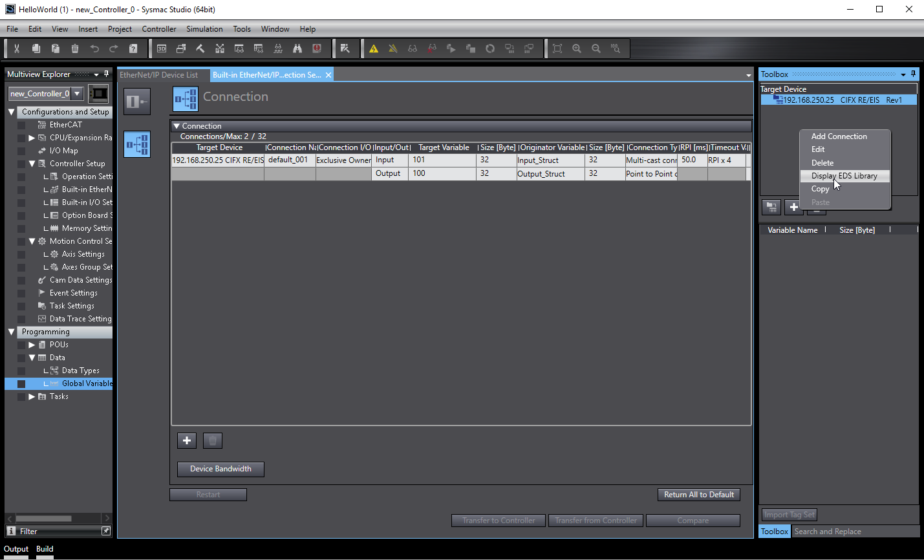This screenshot has height=560, width=924.
Task: Click the RPI value cell showing 50.0
Action: (691, 160)
